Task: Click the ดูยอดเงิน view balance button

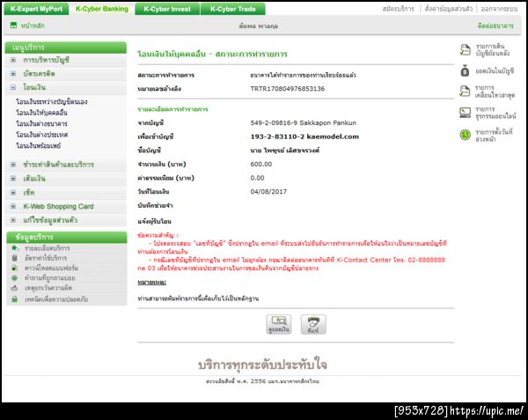Action: point(279,324)
